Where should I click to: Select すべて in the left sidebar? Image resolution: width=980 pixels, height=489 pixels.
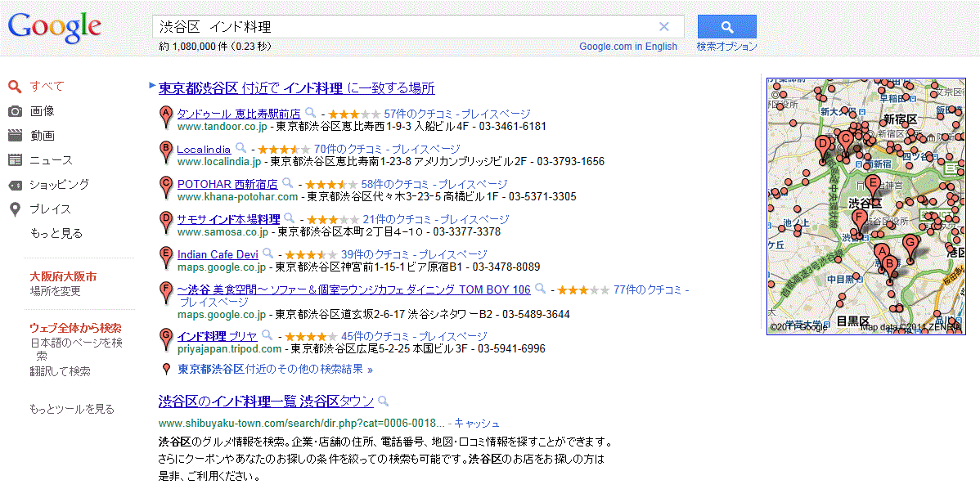pyautogui.click(x=47, y=87)
